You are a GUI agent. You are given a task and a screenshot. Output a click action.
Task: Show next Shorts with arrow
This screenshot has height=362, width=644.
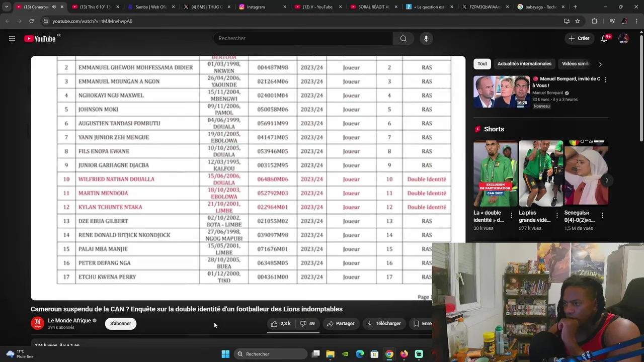[x=607, y=180]
